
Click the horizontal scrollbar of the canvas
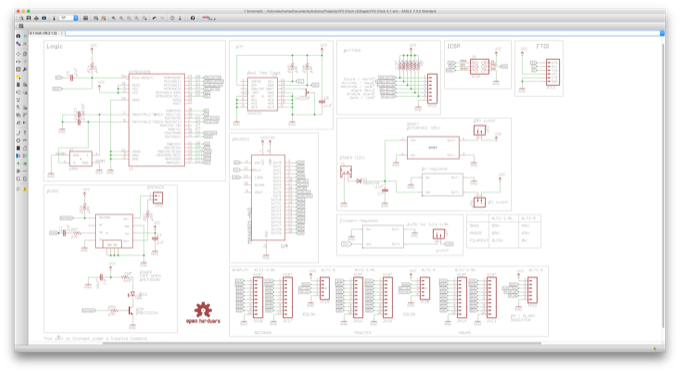322,343
